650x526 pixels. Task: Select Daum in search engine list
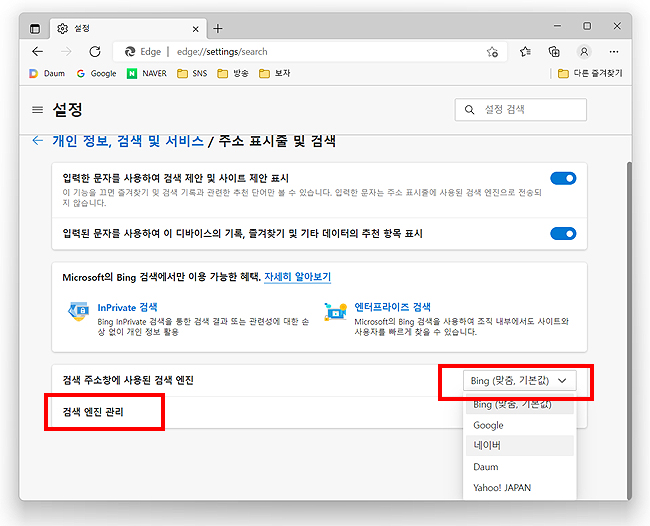click(x=520, y=467)
